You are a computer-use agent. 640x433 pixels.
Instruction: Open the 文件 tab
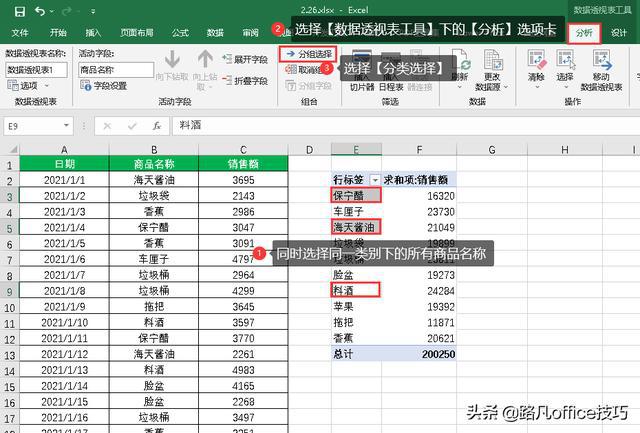click(20, 33)
